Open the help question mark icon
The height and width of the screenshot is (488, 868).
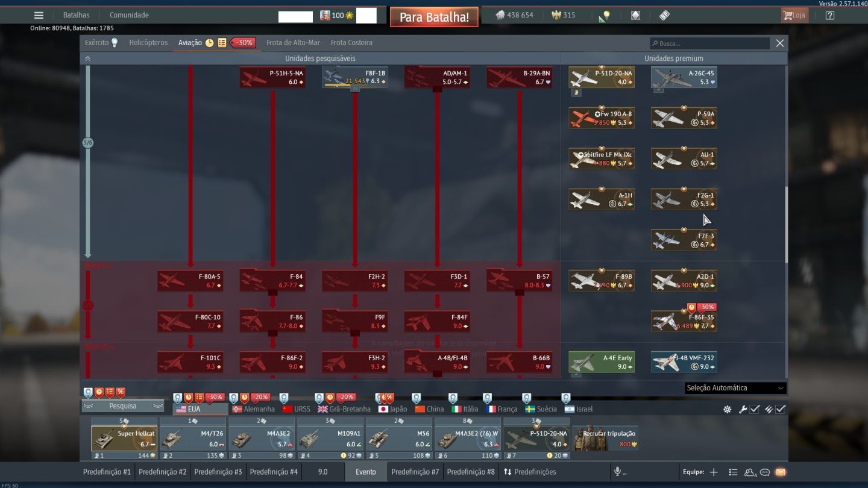tap(830, 15)
